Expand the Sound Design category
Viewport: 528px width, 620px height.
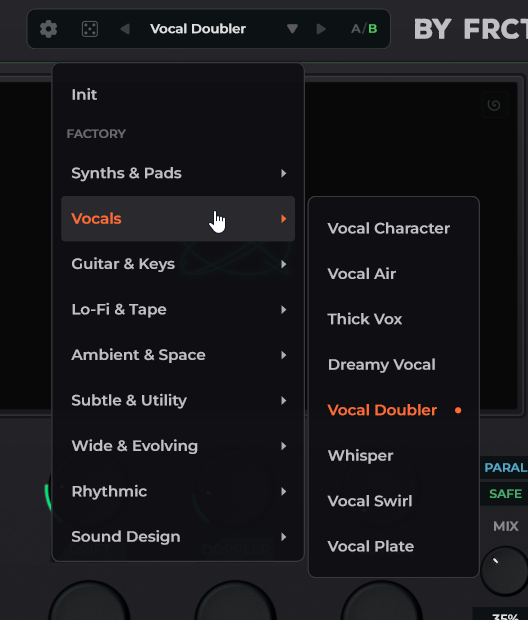[178, 537]
